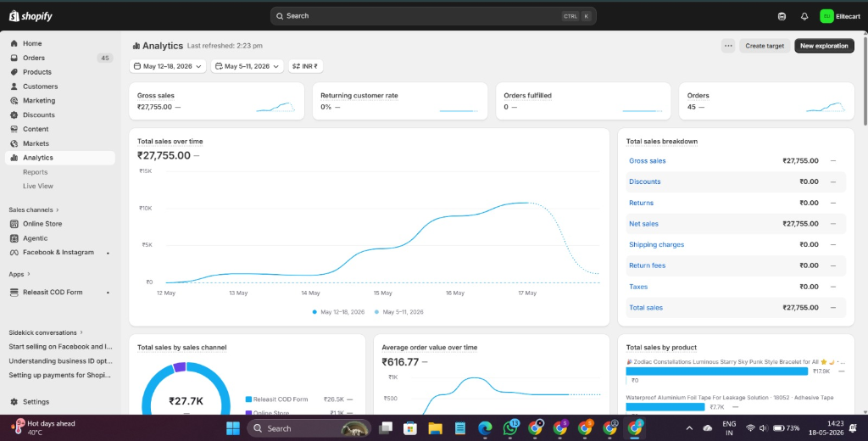Screen dimensions: 868x441
Task: Open Returning customer rate card
Action: tap(400, 101)
